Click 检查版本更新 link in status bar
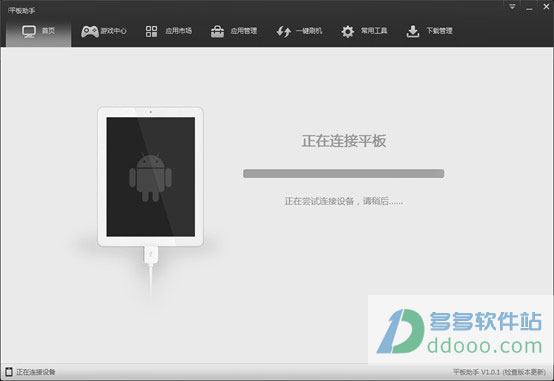 [x=524, y=372]
